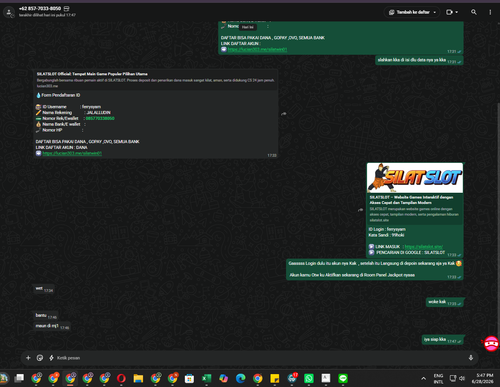
Task: Open Sticky Notes from the taskbar
Action: [x=275, y=378]
